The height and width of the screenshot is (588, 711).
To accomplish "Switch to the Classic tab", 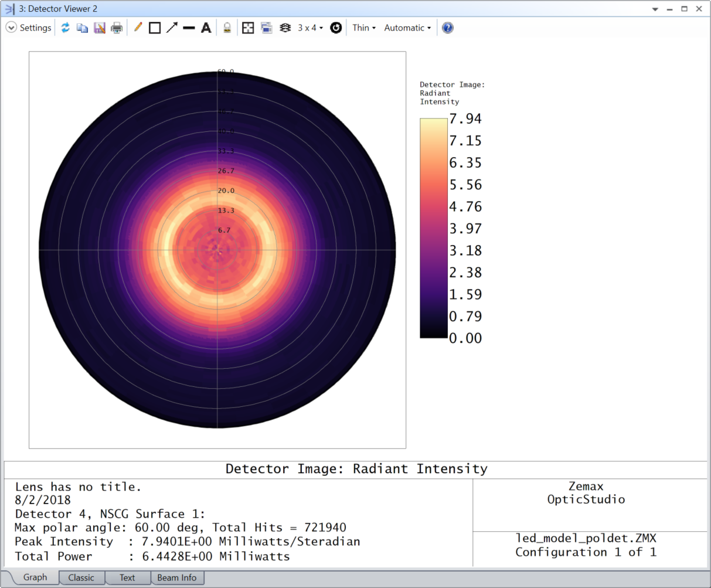I will (81, 577).
